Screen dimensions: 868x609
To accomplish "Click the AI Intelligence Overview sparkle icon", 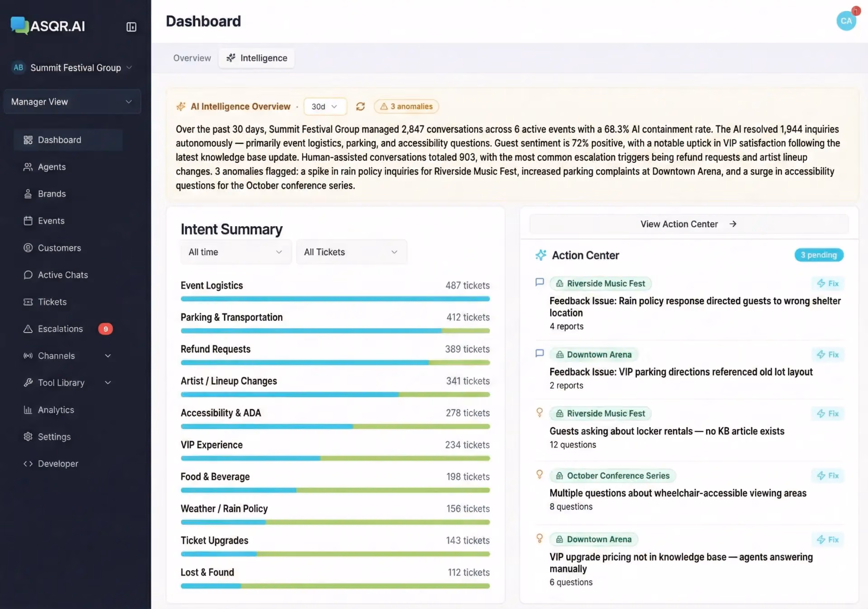I will [x=181, y=106].
